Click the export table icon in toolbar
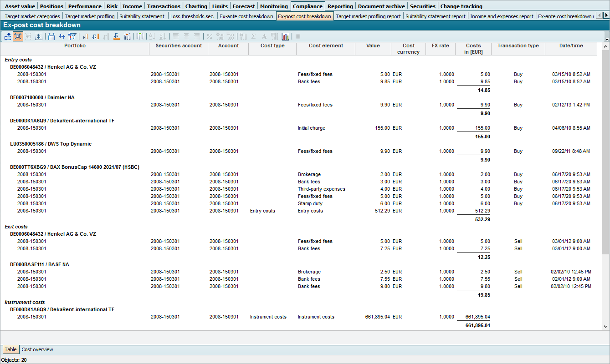Screen dimensions: 610x364 click(x=8, y=36)
